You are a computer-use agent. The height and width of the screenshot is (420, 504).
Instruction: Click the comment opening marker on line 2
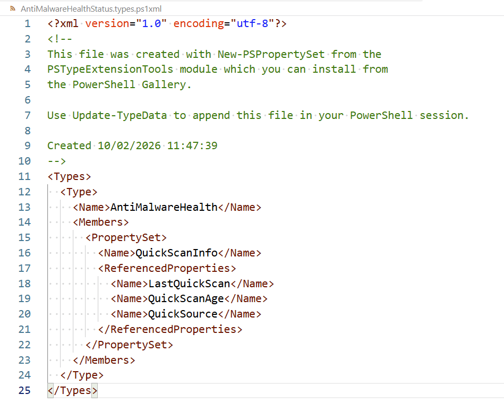coord(60,39)
